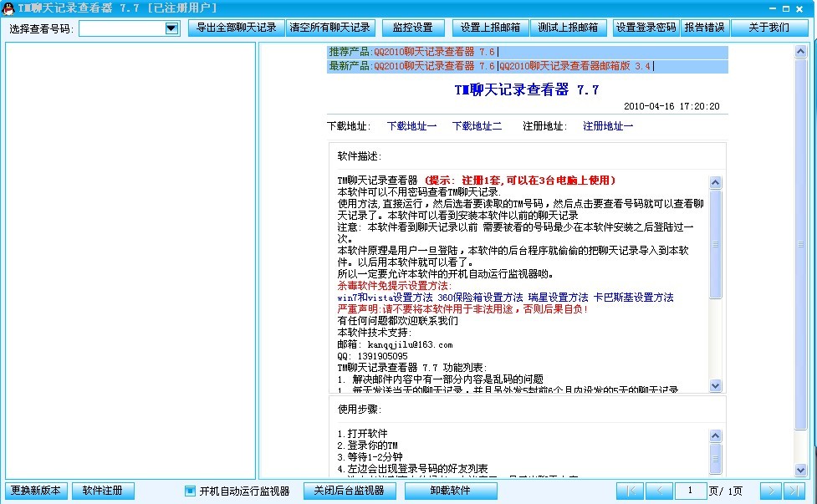Open 设置登录密码
Image resolution: width=817 pixels, height=504 pixels.
(x=646, y=28)
